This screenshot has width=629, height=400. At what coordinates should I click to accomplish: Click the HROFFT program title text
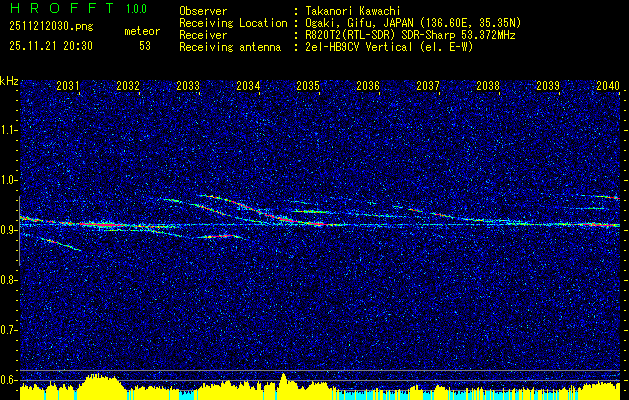pos(62,8)
